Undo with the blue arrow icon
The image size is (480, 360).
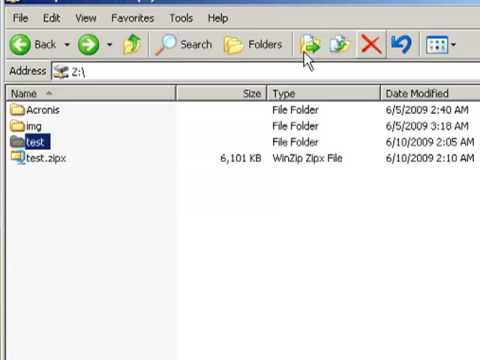pyautogui.click(x=401, y=44)
